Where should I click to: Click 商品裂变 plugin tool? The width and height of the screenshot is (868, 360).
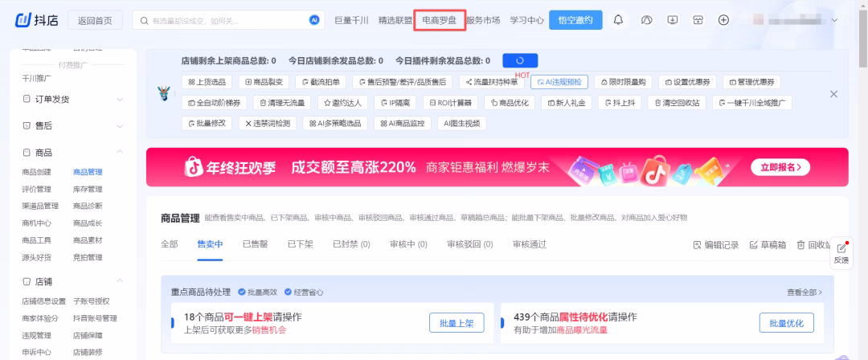264,82
